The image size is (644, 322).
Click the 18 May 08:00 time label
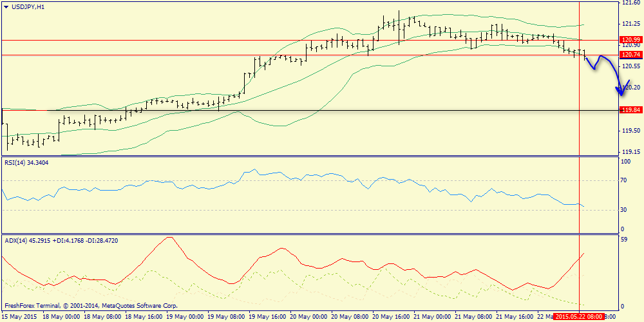[102, 317]
